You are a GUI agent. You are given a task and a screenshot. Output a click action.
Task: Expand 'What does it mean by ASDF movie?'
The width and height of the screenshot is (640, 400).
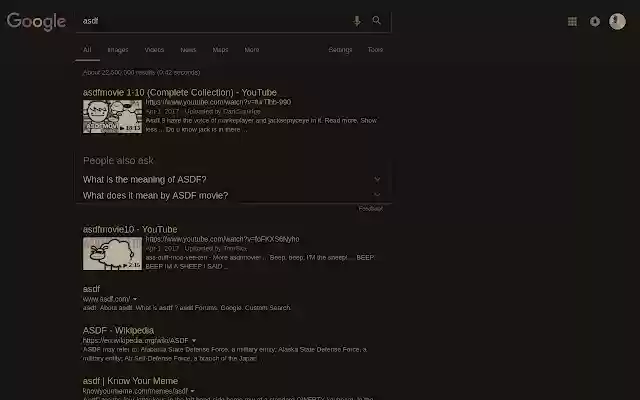(x=233, y=196)
